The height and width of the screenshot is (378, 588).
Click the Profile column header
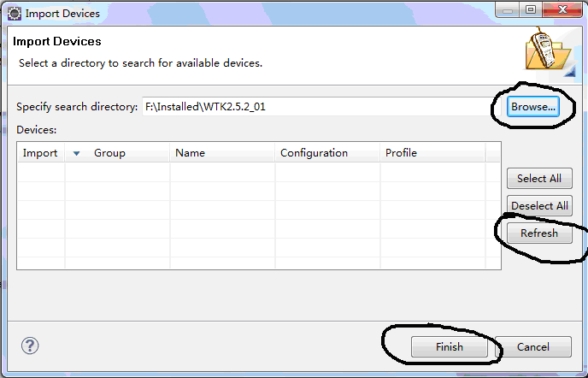tap(432, 153)
